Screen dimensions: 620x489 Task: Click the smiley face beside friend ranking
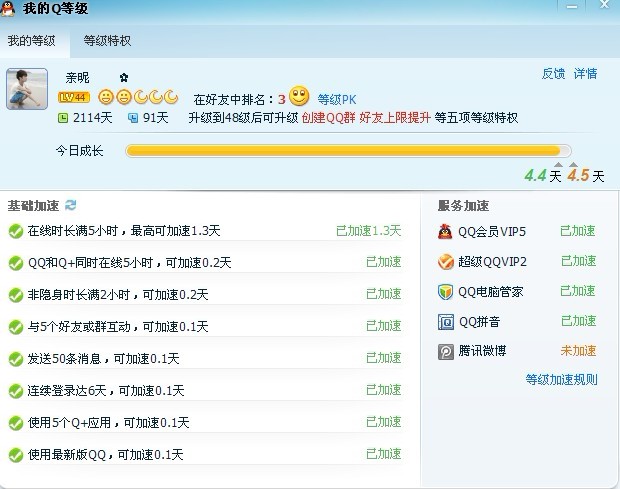(x=299, y=96)
